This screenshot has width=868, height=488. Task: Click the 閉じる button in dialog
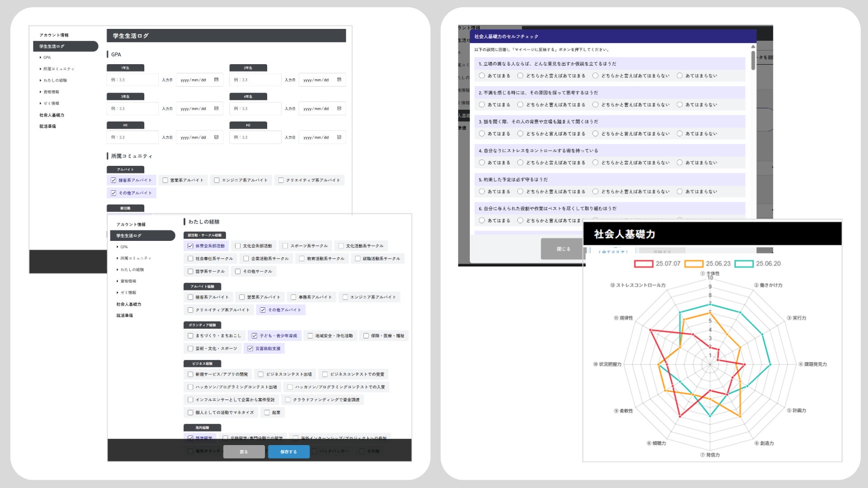point(563,249)
